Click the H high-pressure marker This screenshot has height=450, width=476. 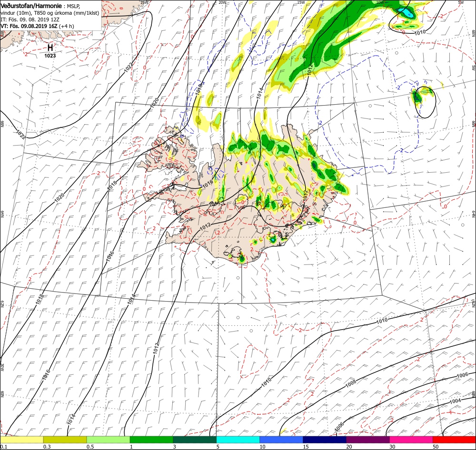[50, 48]
